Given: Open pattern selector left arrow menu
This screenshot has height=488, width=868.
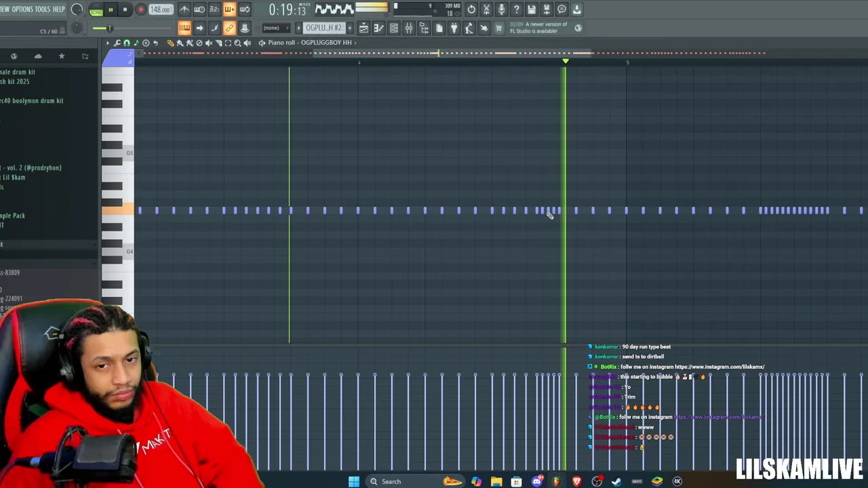Looking at the screenshot, I should (298, 28).
